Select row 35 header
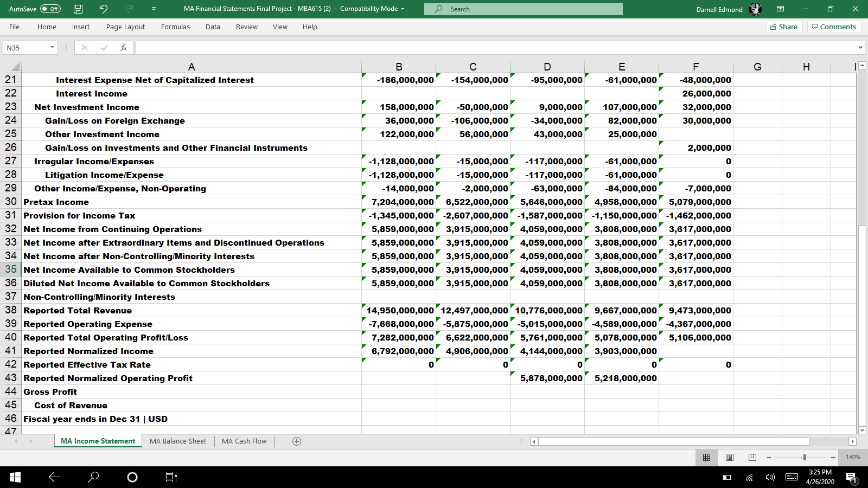Image resolution: width=868 pixels, height=488 pixels. [x=11, y=269]
